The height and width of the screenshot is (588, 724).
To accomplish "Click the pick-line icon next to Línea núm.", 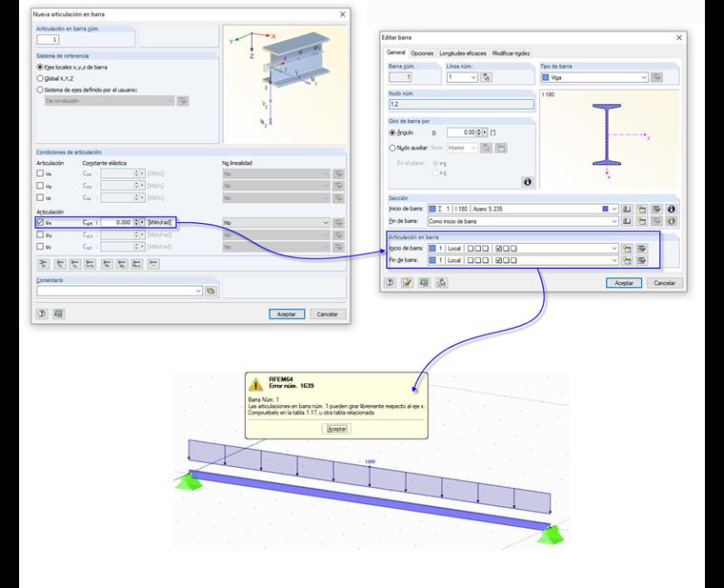I will click(x=486, y=77).
